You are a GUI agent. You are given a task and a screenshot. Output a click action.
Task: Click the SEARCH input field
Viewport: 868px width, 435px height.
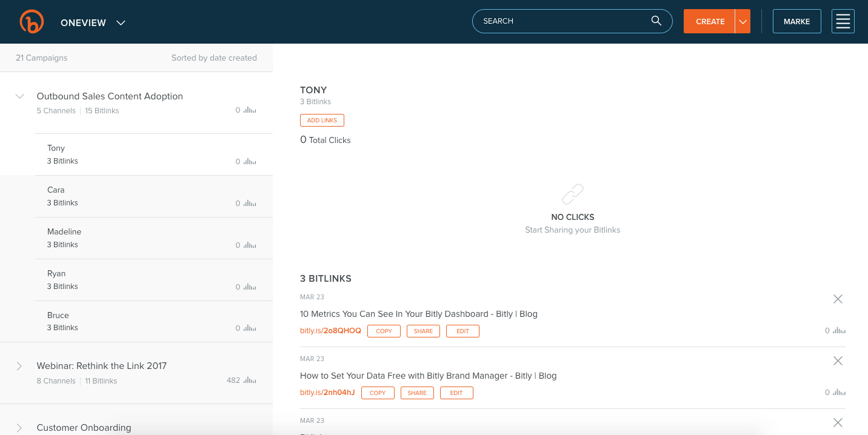tap(572, 21)
